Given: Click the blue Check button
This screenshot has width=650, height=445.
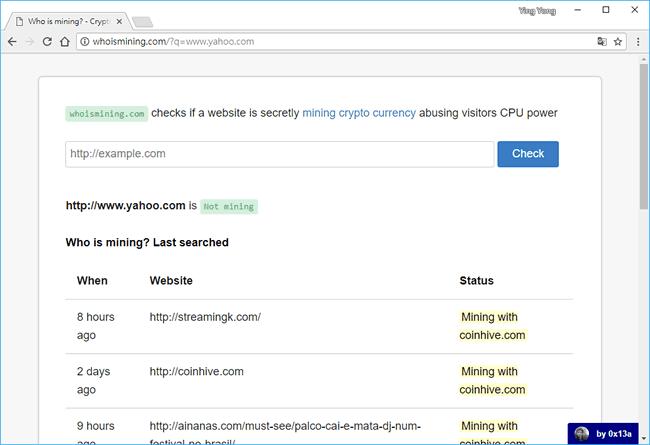Looking at the screenshot, I should click(528, 154).
